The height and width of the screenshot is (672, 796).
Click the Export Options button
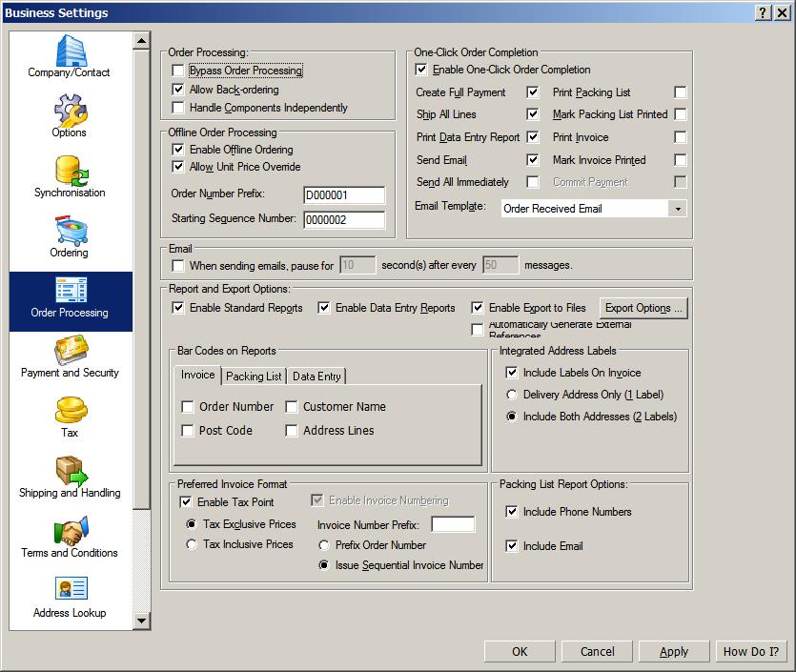coord(643,308)
